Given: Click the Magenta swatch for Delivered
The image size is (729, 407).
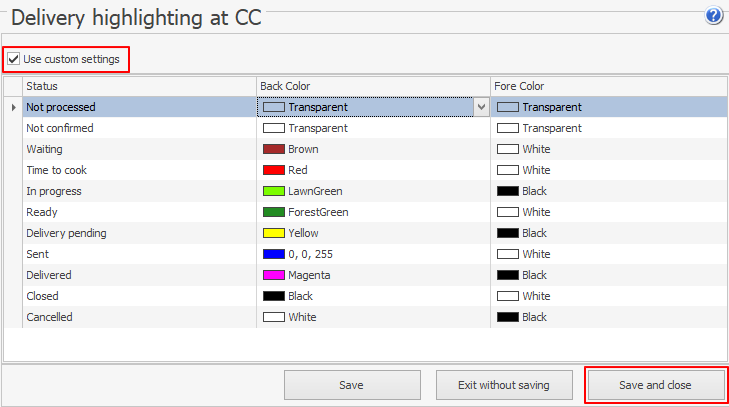Looking at the screenshot, I should (x=274, y=275).
